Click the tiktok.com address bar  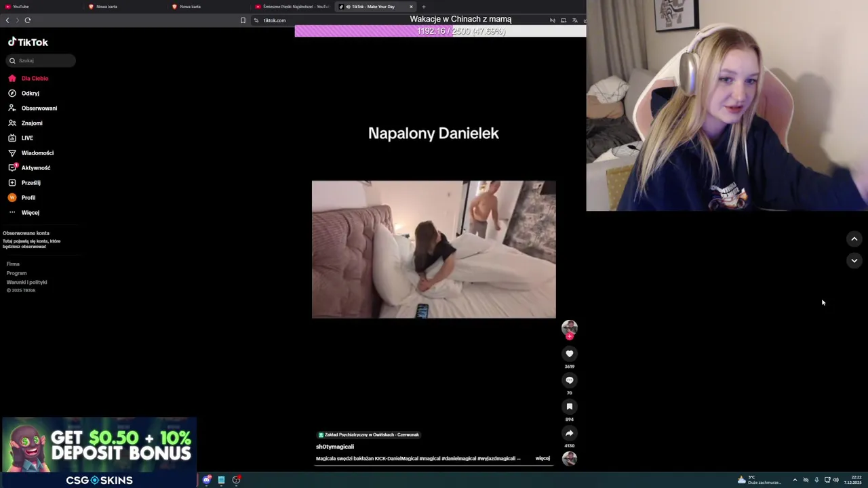(x=275, y=20)
